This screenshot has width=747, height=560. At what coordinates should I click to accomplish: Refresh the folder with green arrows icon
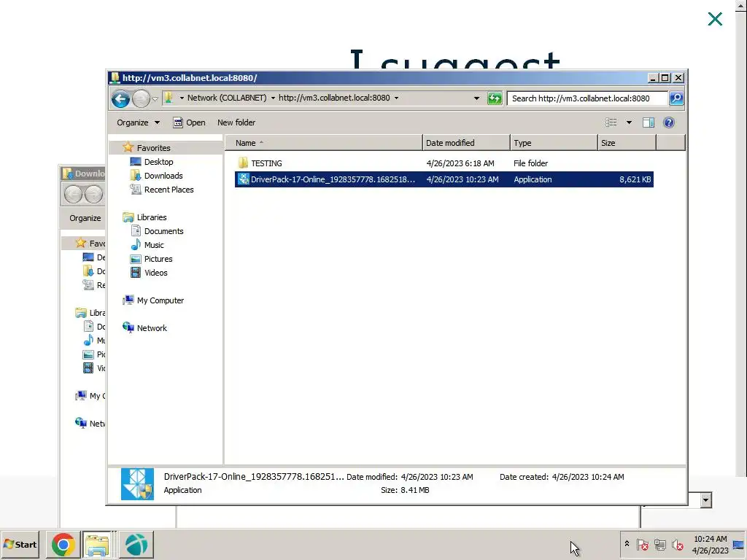pos(495,98)
